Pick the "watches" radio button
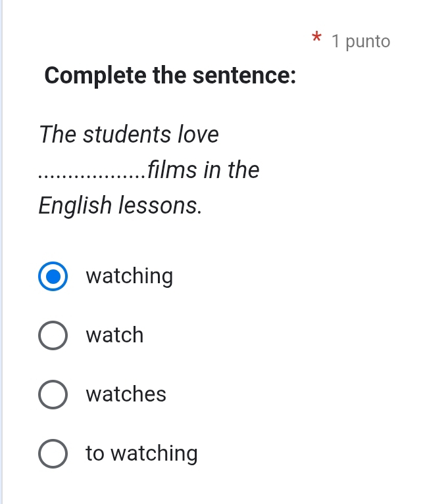Viewport: 423px width, 504px height. click(53, 395)
